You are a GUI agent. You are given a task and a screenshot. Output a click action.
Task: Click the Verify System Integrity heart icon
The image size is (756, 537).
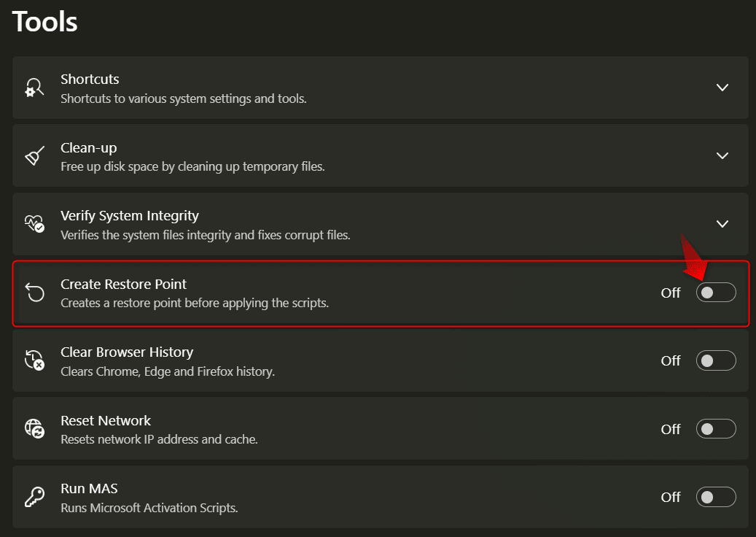[34, 224]
